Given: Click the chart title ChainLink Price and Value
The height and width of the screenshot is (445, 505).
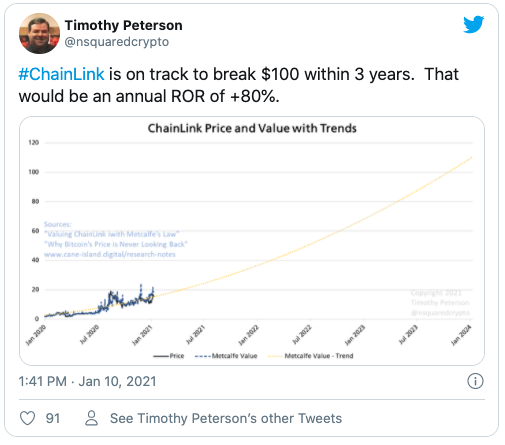Looking at the screenshot, I should [252, 128].
